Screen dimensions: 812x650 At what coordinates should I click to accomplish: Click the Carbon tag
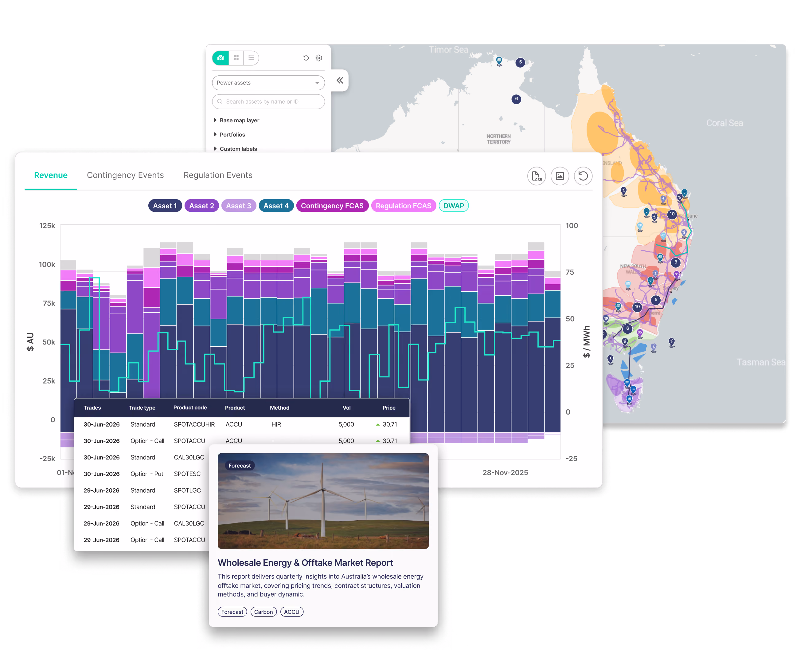(x=263, y=612)
